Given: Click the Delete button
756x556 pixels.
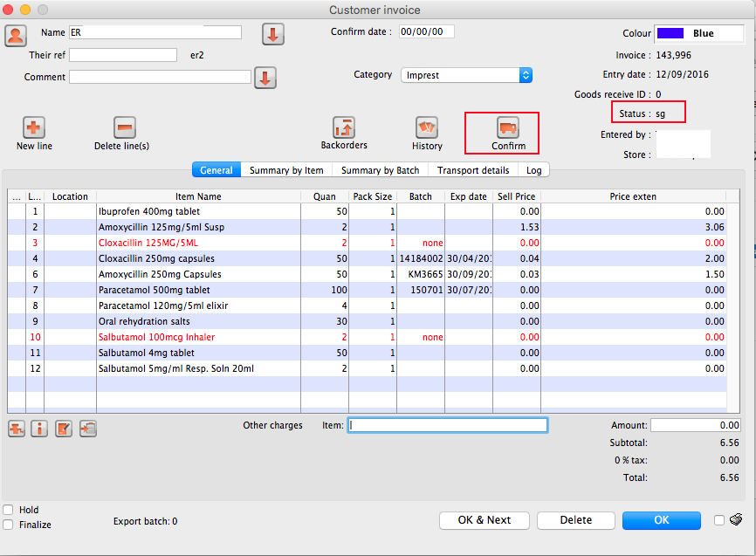Looking at the screenshot, I should pyautogui.click(x=575, y=520).
